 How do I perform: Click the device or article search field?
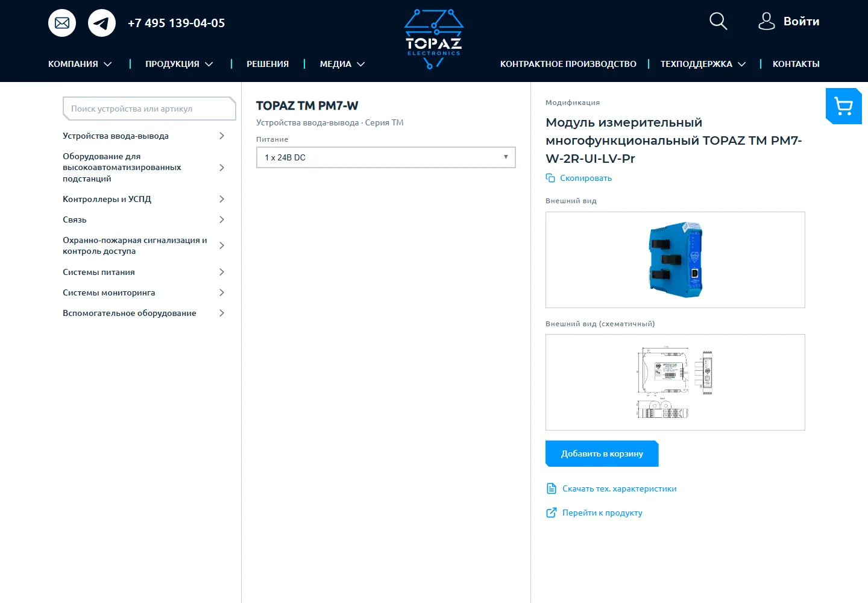[x=149, y=109]
